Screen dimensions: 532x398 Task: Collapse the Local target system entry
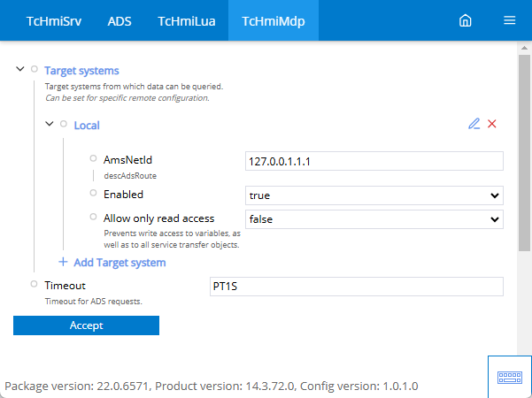(50, 124)
